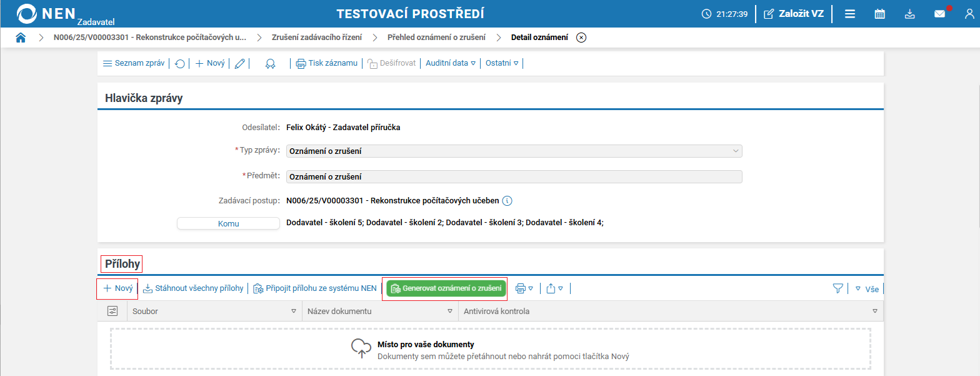
Task: Click the pencil edit icon
Action: click(x=239, y=63)
